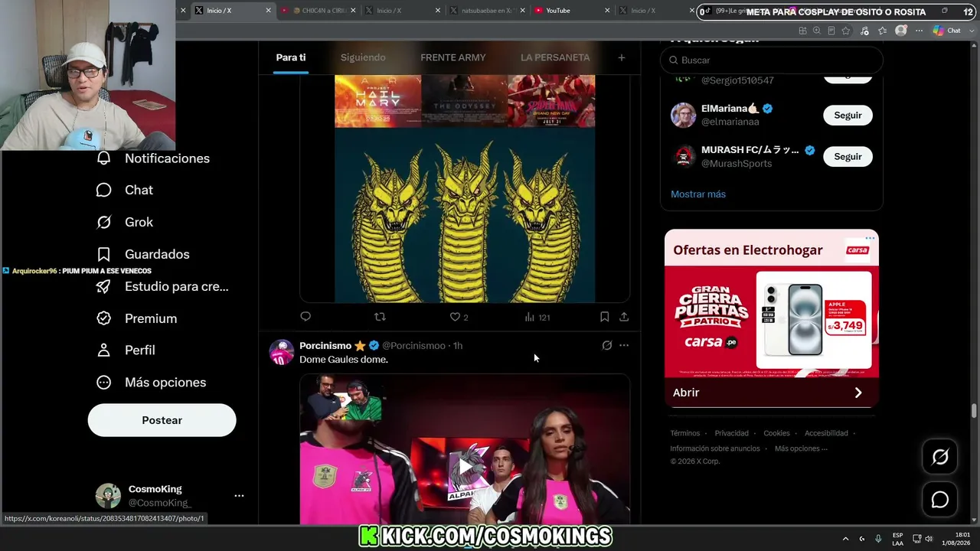The height and width of the screenshot is (551, 980).
Task: Click the floating Grok button
Action: coord(940,457)
